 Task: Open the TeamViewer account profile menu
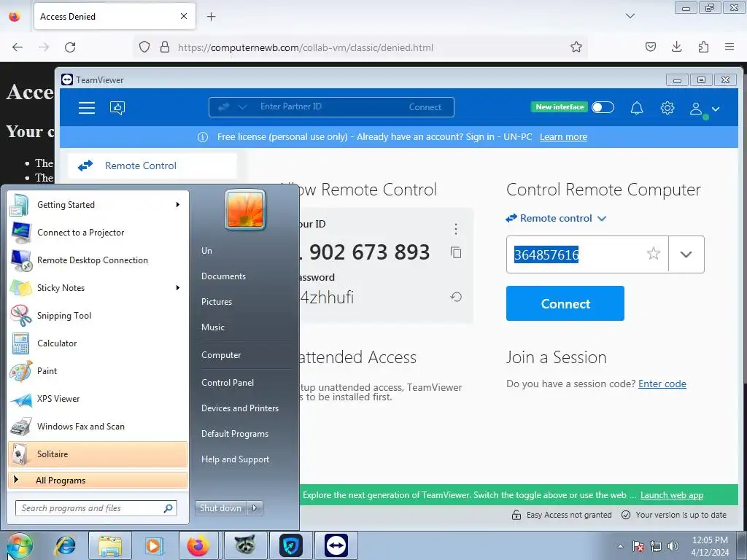point(705,109)
